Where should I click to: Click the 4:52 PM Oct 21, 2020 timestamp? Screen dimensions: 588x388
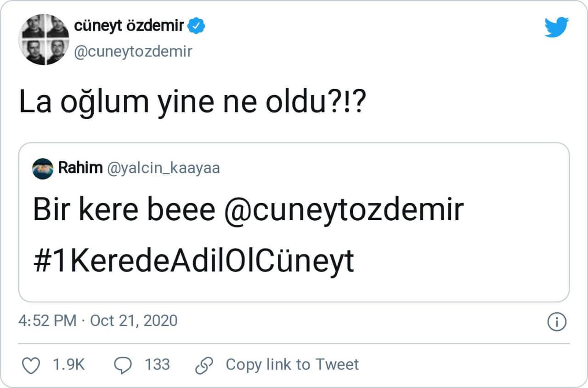(98, 320)
